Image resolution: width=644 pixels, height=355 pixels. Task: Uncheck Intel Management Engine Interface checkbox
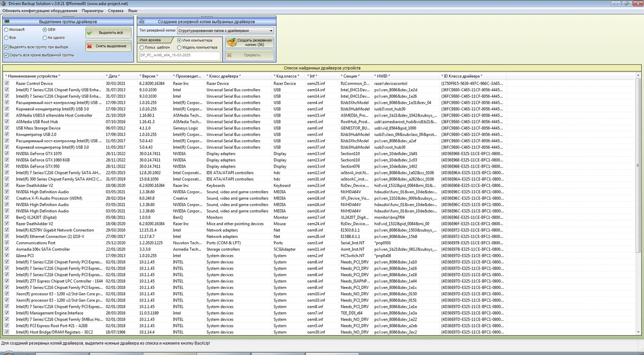pyautogui.click(x=7, y=313)
